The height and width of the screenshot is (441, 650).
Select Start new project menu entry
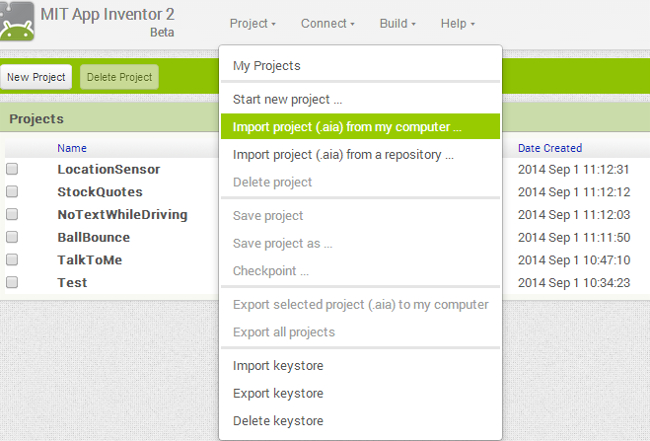click(288, 100)
